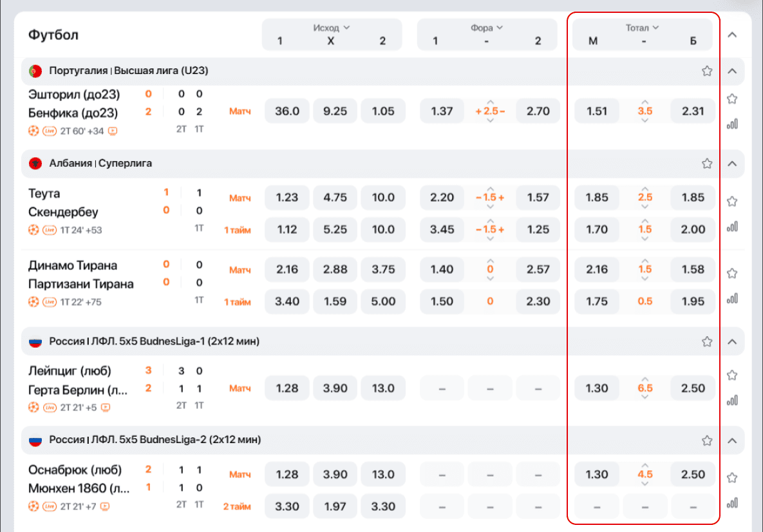Screen dimensions: 763x532
Task: Collapse the Россия ЛФЛ BudnesLiga-1 league
Action: (x=731, y=341)
